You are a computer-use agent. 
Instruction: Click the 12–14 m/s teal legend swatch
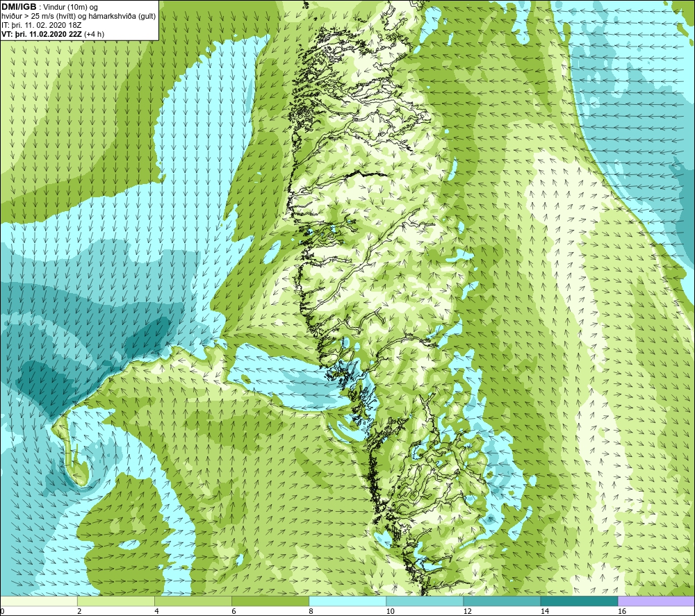point(501,601)
